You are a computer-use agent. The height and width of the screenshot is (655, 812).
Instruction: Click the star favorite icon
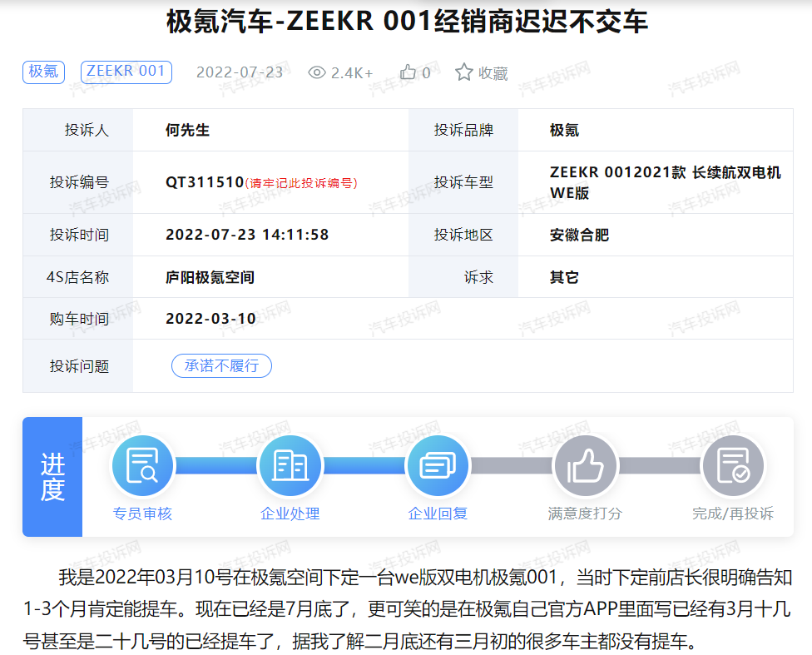(x=464, y=72)
